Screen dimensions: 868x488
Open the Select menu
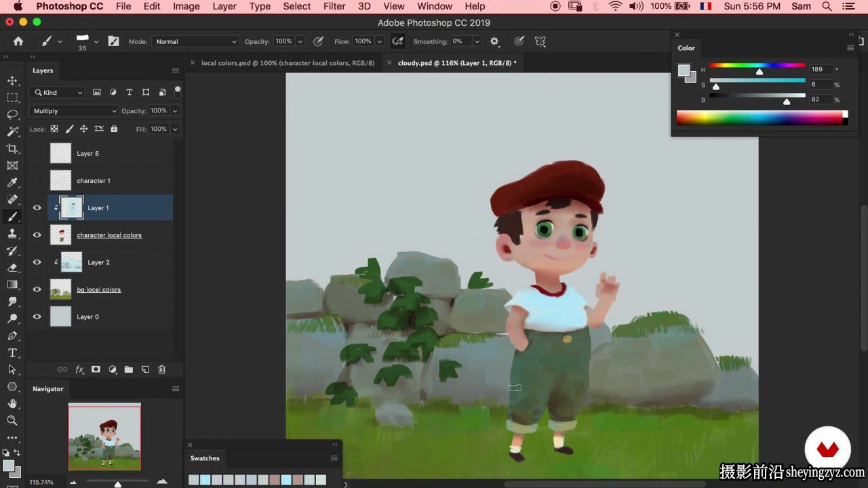pyautogui.click(x=297, y=6)
